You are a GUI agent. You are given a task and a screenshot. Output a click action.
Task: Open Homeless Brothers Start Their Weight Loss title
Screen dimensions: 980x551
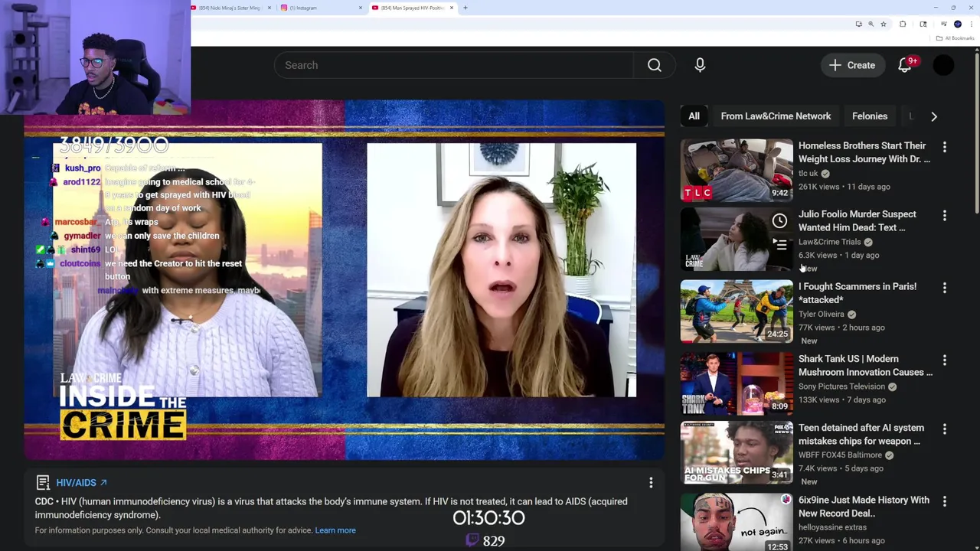(x=864, y=152)
